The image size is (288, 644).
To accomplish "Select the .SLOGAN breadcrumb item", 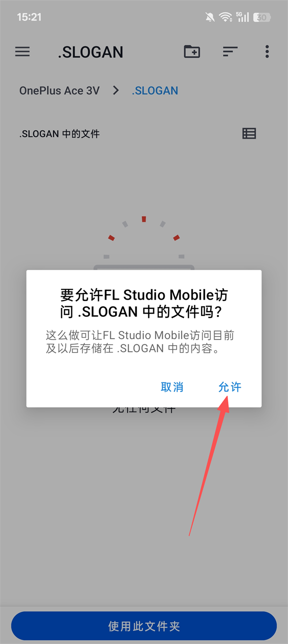I will tap(155, 91).
